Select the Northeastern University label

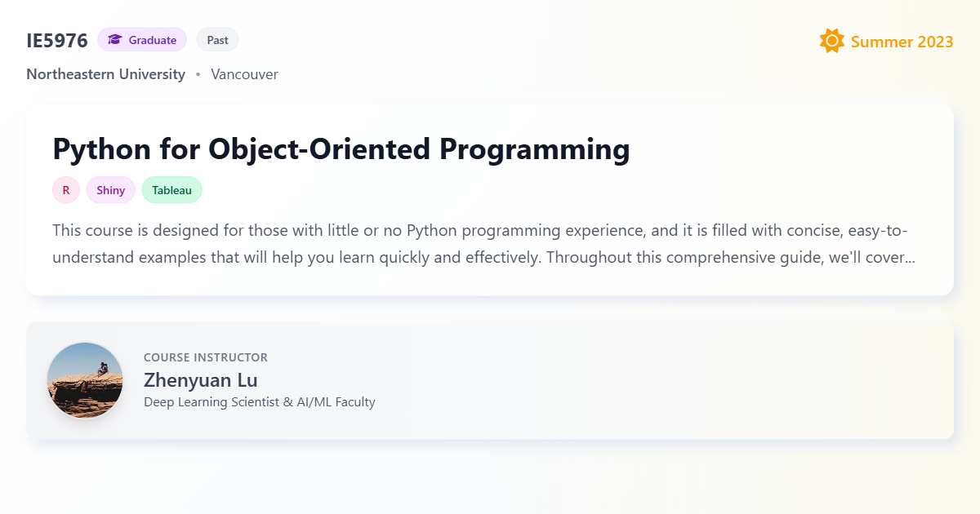pos(105,74)
